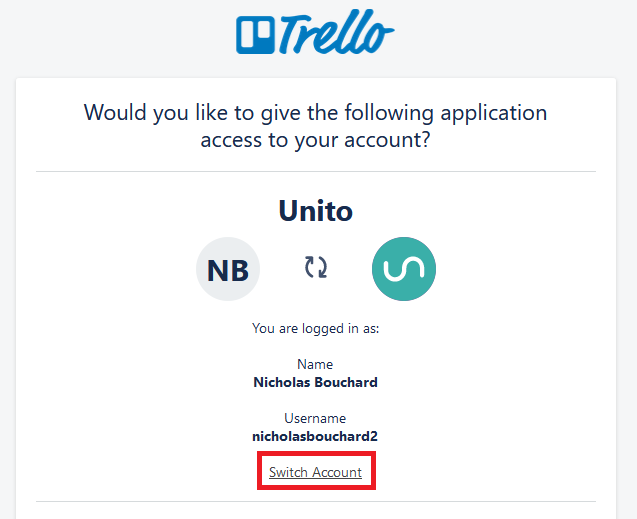This screenshot has height=519, width=637.
Task: Click the "You are logged in as:" text
Action: click(316, 328)
